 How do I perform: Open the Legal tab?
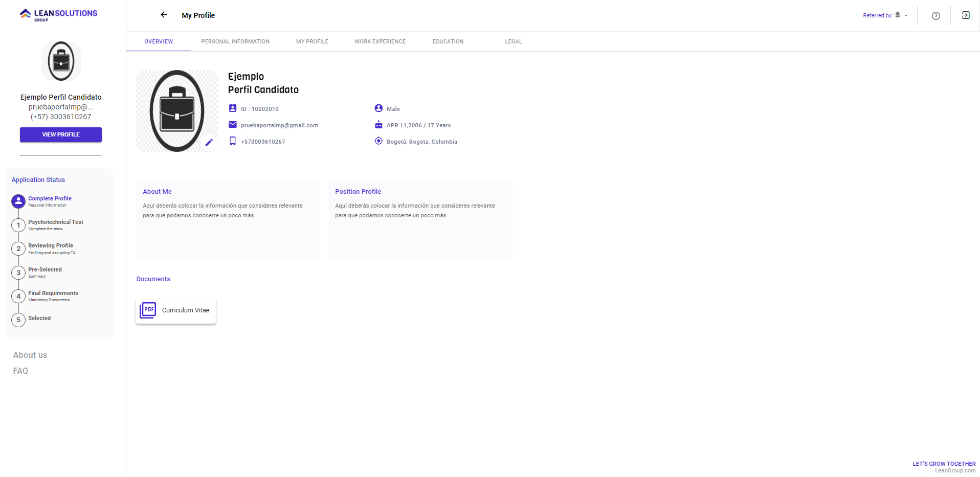514,41
